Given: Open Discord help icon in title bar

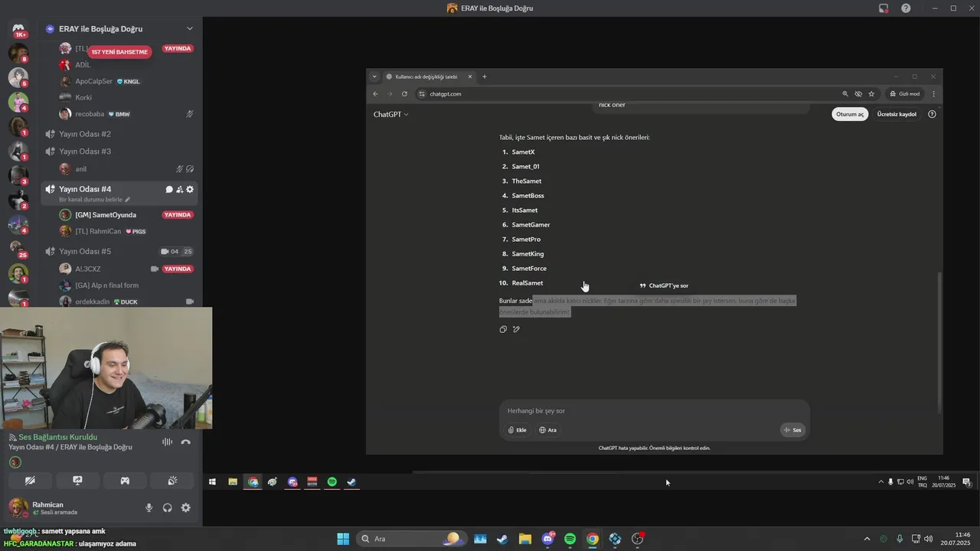Looking at the screenshot, I should (906, 8).
